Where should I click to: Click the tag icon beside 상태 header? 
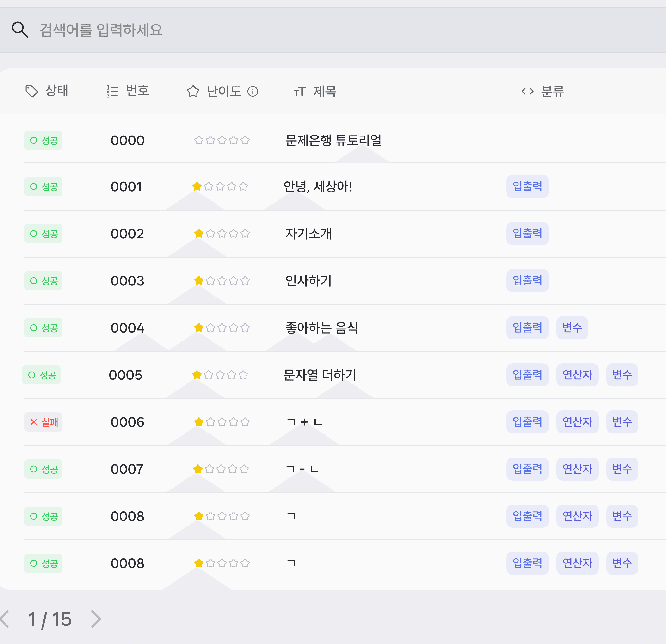pos(32,91)
